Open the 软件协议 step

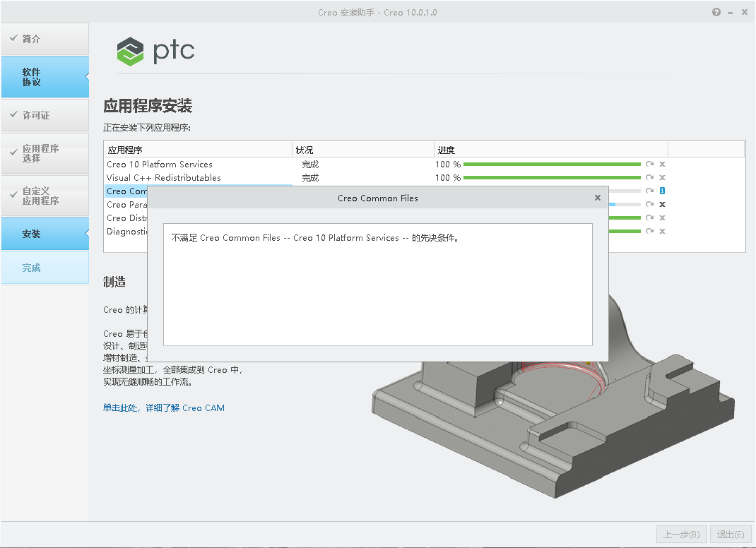click(45, 77)
